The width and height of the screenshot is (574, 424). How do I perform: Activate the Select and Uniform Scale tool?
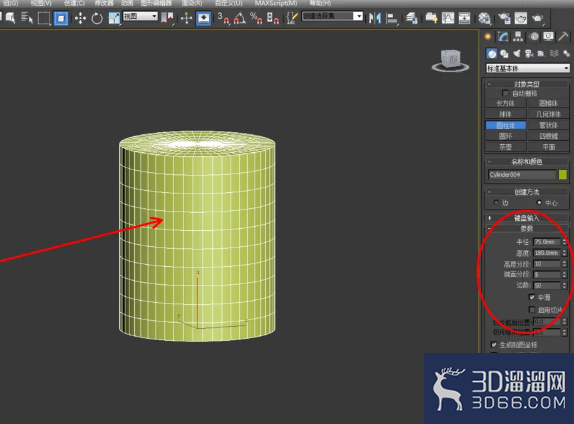tap(114, 18)
